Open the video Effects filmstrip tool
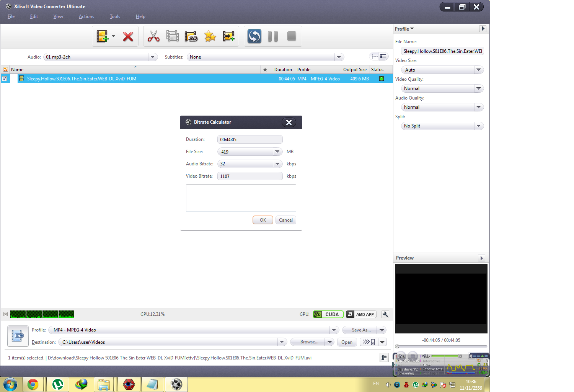This screenshot has height=392, width=574. [x=173, y=36]
